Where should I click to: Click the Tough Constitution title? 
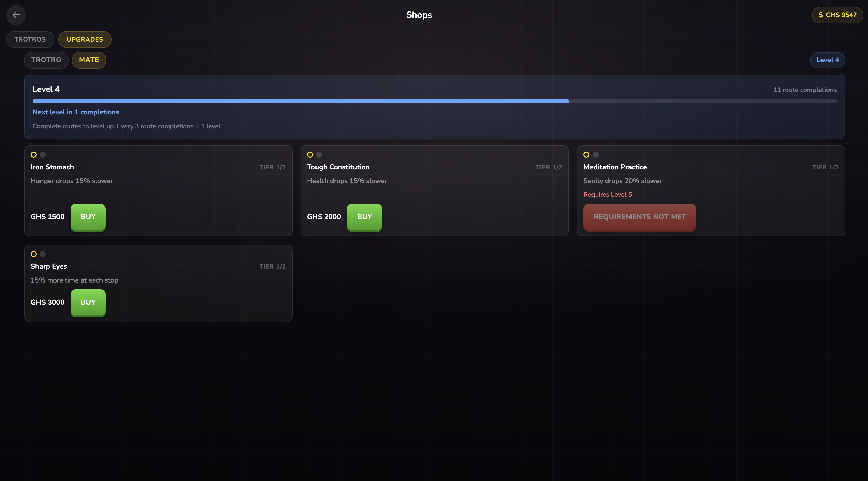click(x=338, y=167)
